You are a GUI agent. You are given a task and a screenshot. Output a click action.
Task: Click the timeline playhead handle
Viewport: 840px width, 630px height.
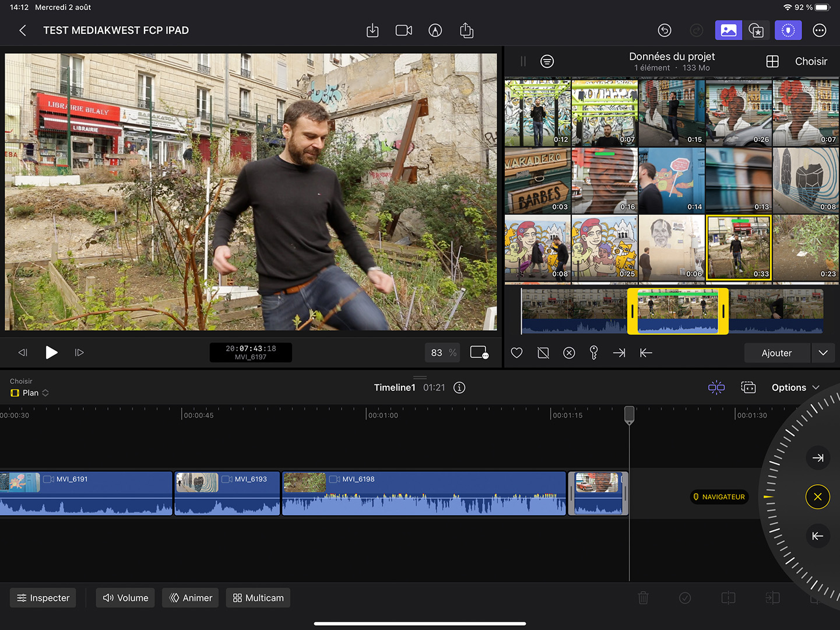tap(629, 415)
